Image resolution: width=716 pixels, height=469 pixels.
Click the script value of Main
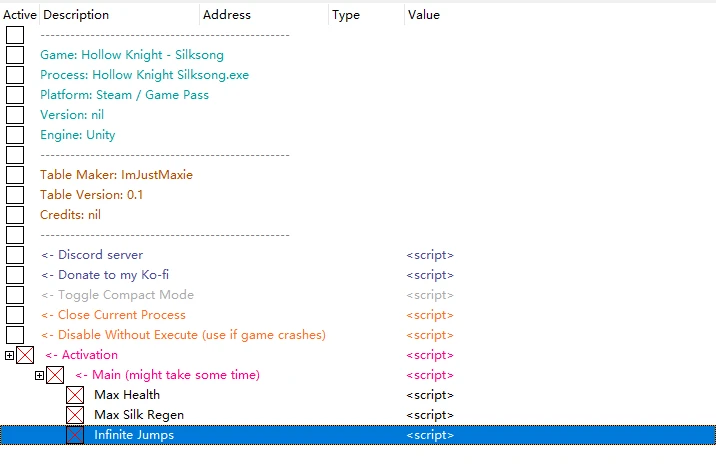tap(430, 375)
